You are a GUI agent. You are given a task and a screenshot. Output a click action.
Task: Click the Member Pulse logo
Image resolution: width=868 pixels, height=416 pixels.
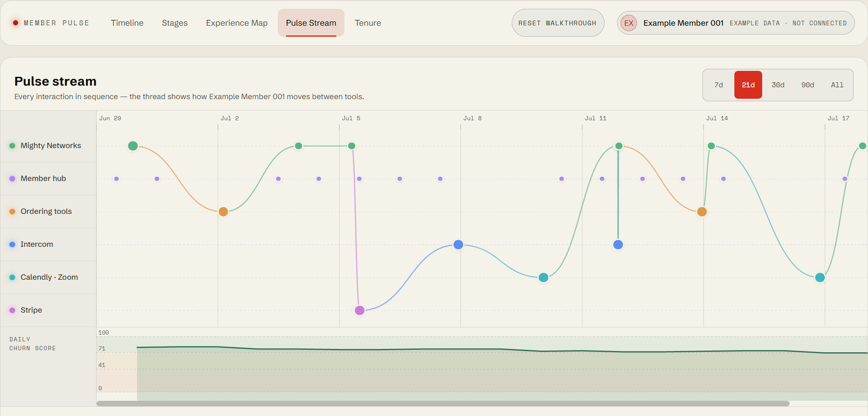tap(51, 23)
